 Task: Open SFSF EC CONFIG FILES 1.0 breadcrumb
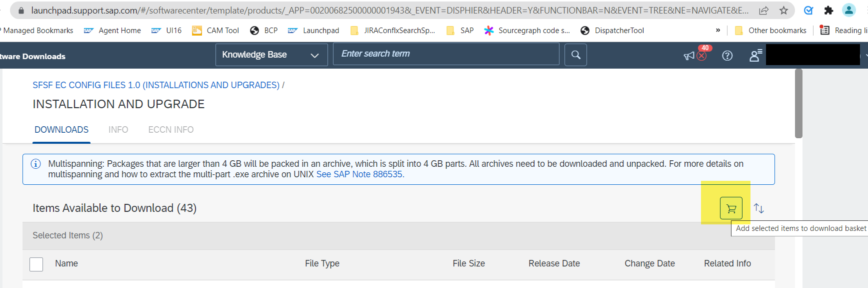click(x=156, y=85)
